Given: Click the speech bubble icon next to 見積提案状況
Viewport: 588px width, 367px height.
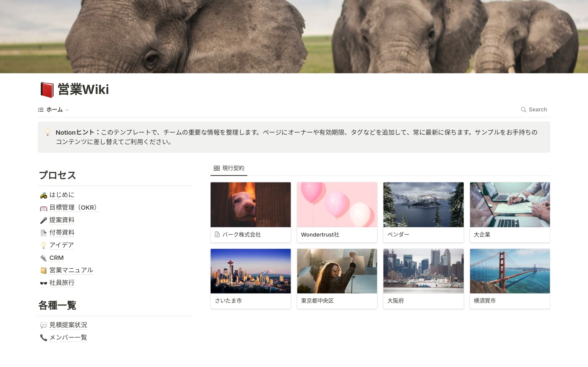Looking at the screenshot, I should point(43,325).
